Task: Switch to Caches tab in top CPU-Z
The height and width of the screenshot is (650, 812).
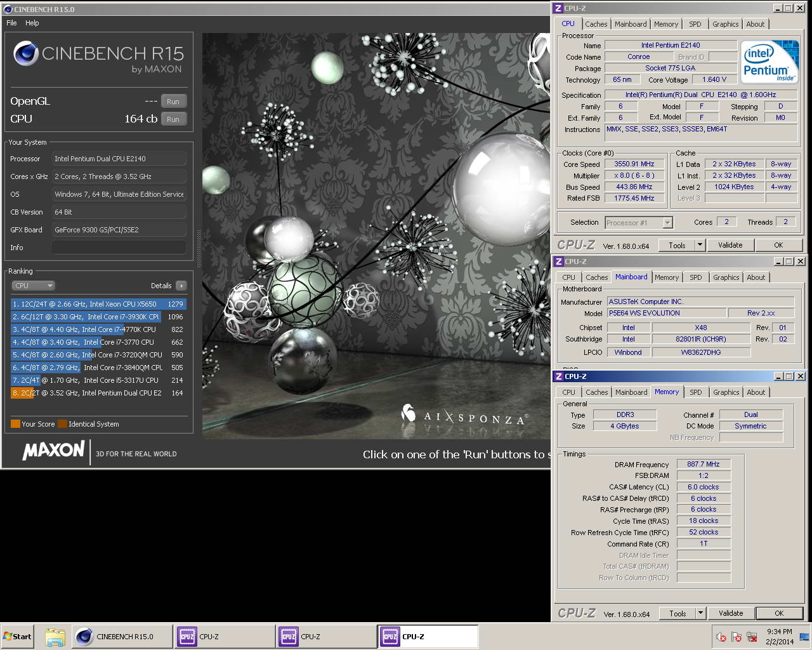Action: [596, 24]
